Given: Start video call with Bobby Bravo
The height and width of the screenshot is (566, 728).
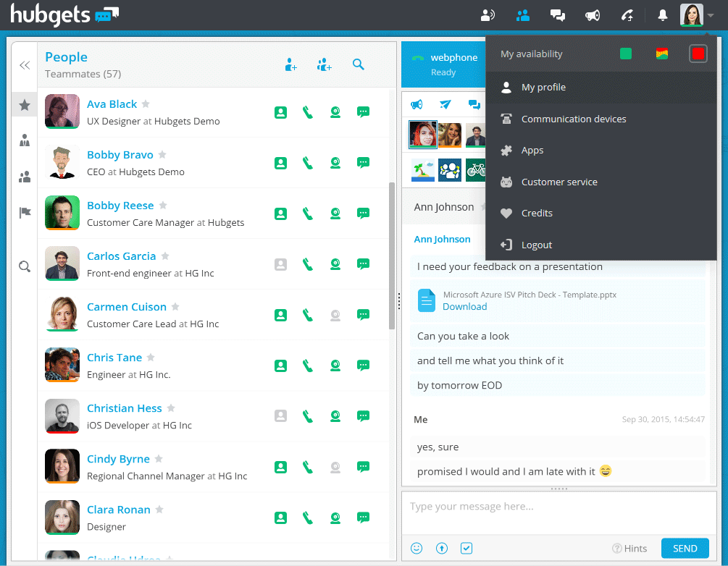Looking at the screenshot, I should (335, 163).
